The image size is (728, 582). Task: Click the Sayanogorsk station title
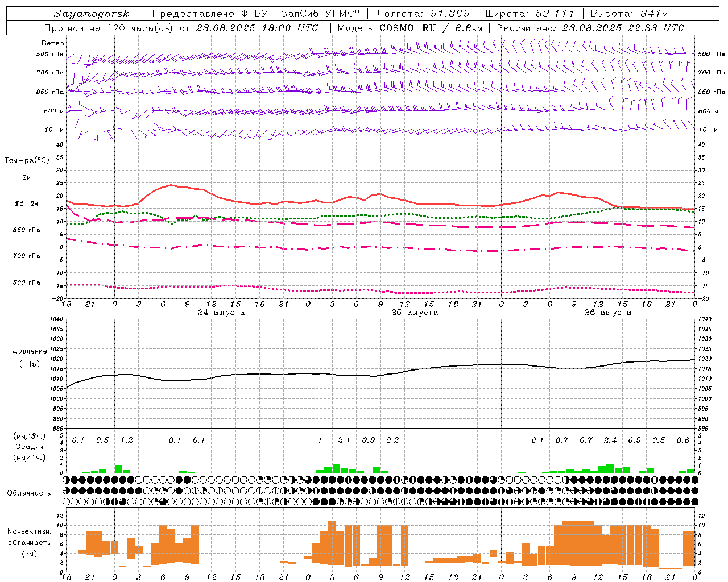(x=92, y=14)
